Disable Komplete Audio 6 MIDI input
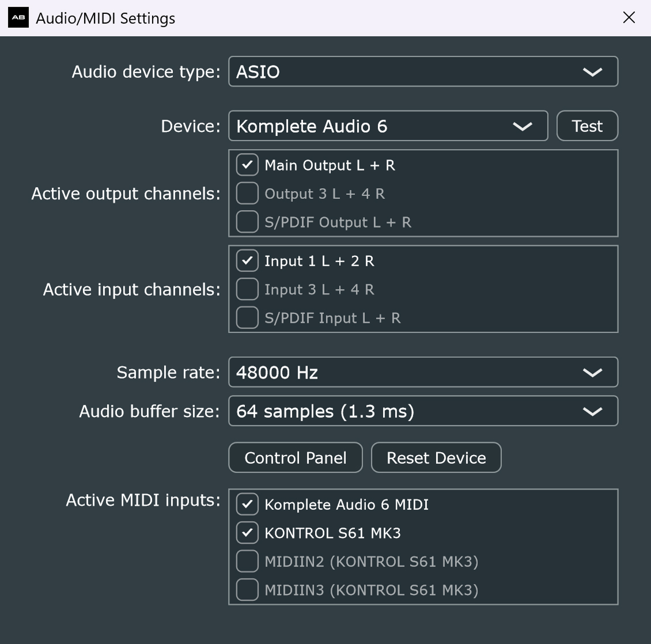Screen dimensions: 651x644 (247, 505)
